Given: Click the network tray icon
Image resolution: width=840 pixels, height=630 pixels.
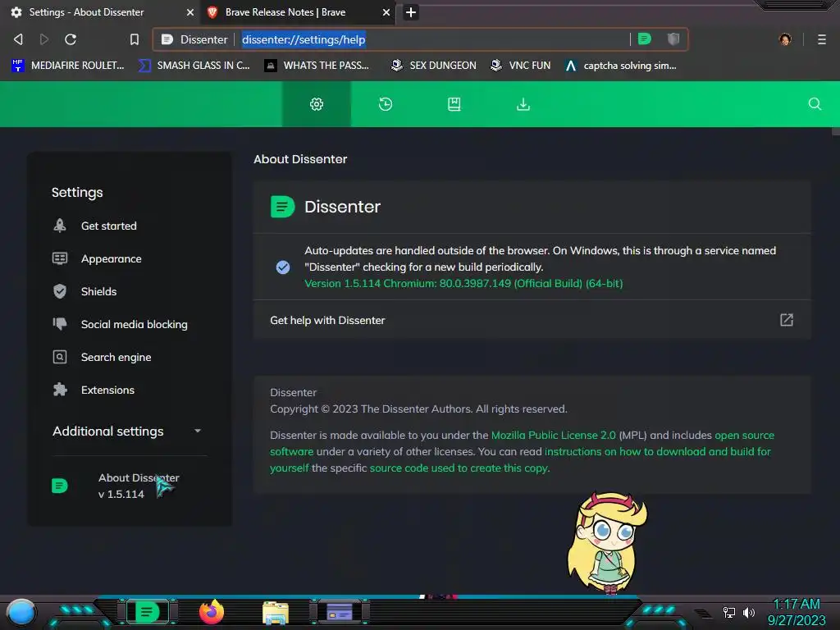Looking at the screenshot, I should click(x=728, y=612).
